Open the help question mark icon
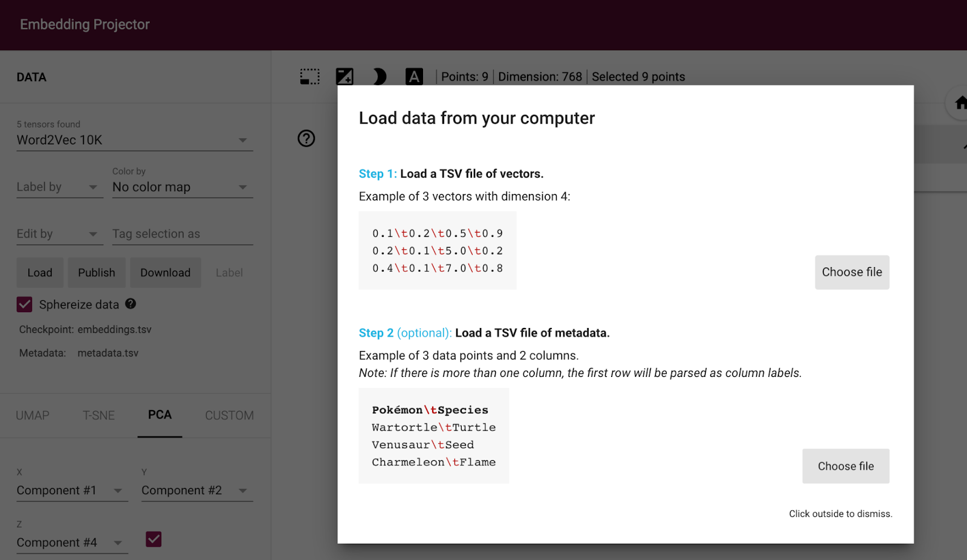Image resolution: width=967 pixels, height=560 pixels. (x=306, y=138)
